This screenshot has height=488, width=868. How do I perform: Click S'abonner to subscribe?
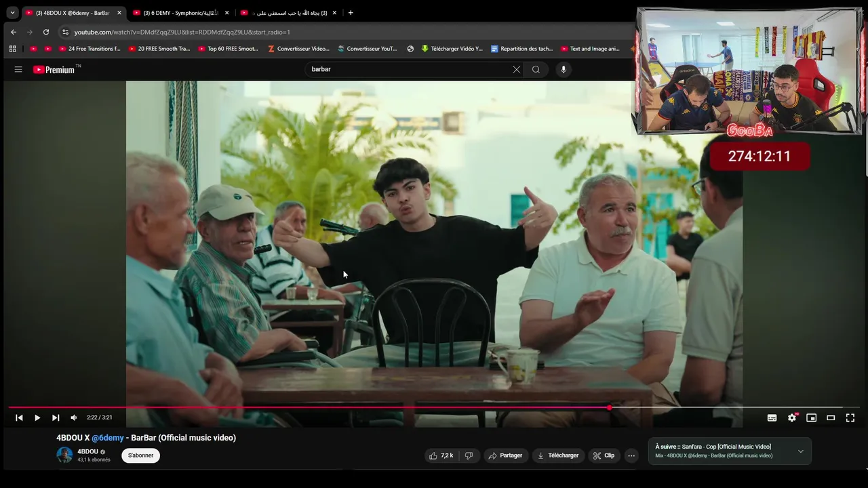[140, 455]
